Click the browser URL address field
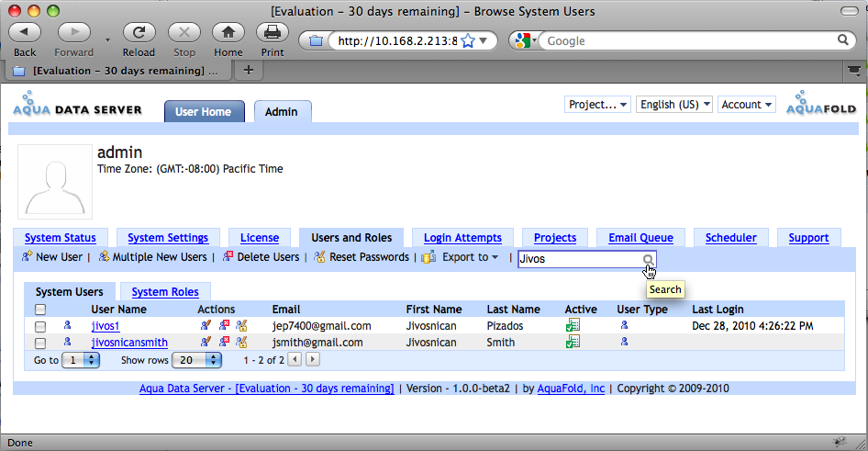Screen dimensions: 868x451 pyautogui.click(x=397, y=41)
